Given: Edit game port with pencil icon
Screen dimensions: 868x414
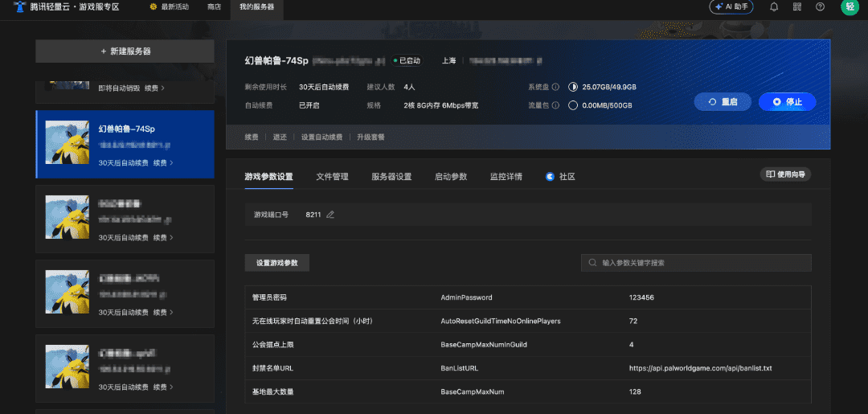Looking at the screenshot, I should tap(330, 214).
